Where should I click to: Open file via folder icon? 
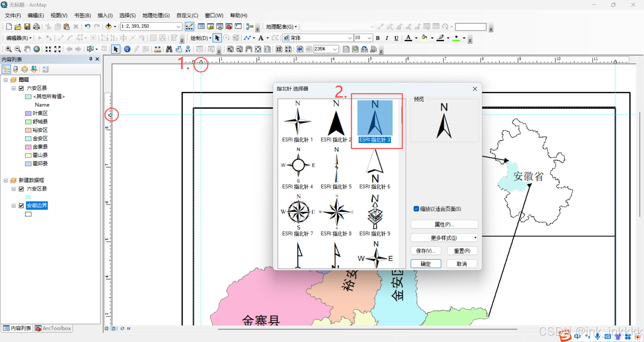click(x=18, y=26)
